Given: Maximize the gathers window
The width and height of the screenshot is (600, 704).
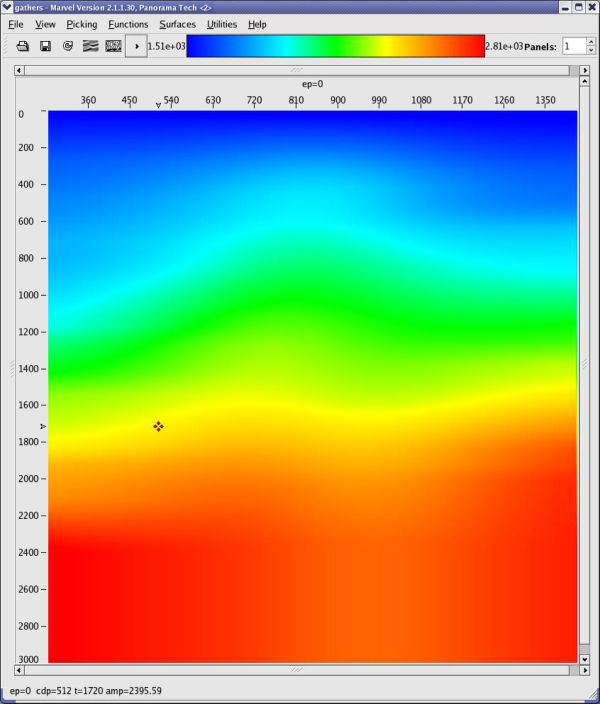Looking at the screenshot, I should point(578,7).
